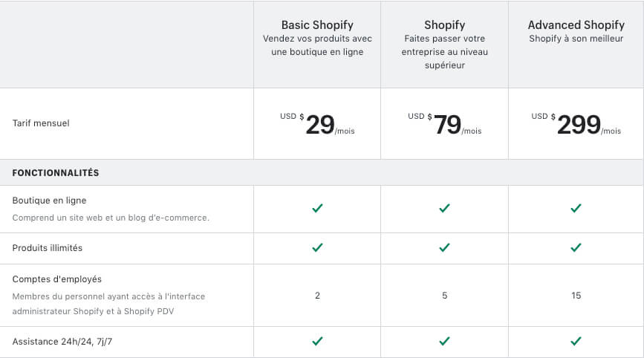Click the Boutique en ligne feature label
Image resolution: width=644 pixels, height=358 pixels.
point(49,201)
